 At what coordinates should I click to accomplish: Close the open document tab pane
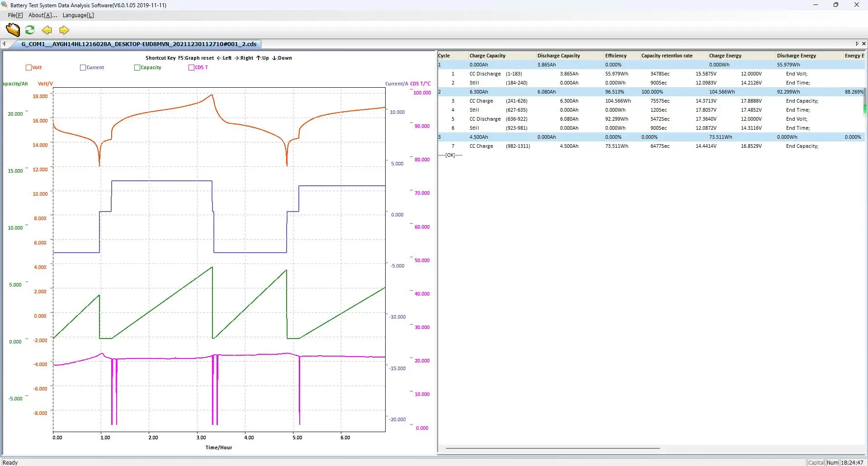point(863,44)
